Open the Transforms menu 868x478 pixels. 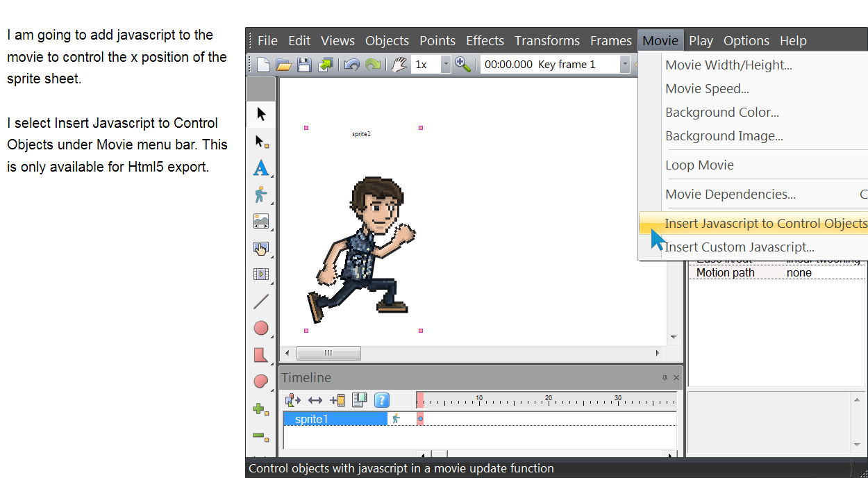pyautogui.click(x=547, y=41)
